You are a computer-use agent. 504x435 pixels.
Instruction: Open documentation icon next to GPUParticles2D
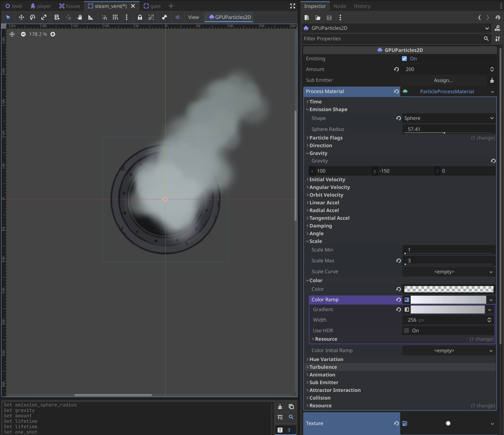coord(497,28)
